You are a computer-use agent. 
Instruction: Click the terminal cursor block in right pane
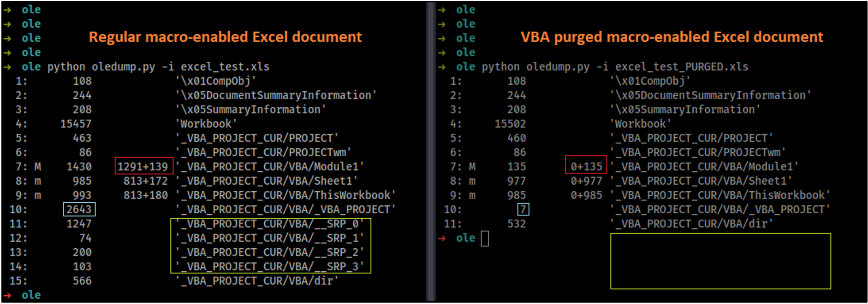[485, 239]
